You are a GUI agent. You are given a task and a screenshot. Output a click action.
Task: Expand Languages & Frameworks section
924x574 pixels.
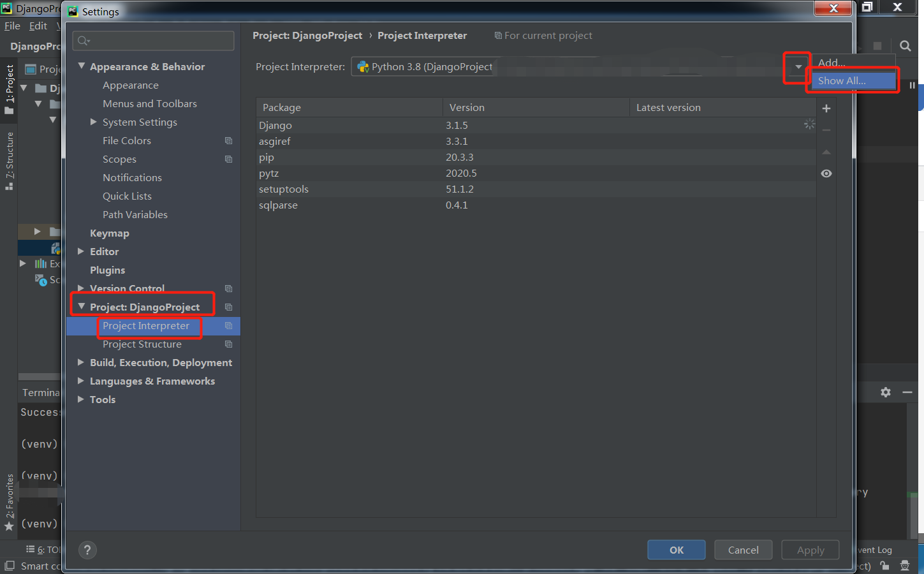81,381
